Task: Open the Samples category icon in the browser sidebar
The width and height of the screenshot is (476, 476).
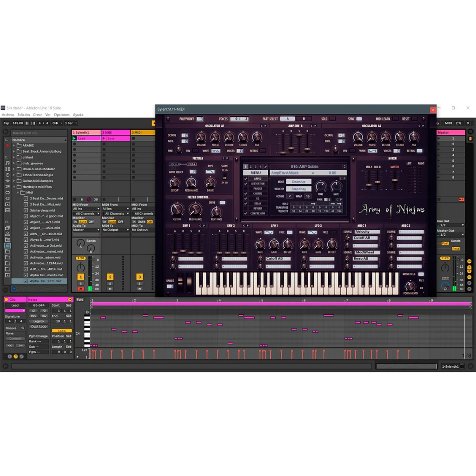Action: (x=7, y=210)
